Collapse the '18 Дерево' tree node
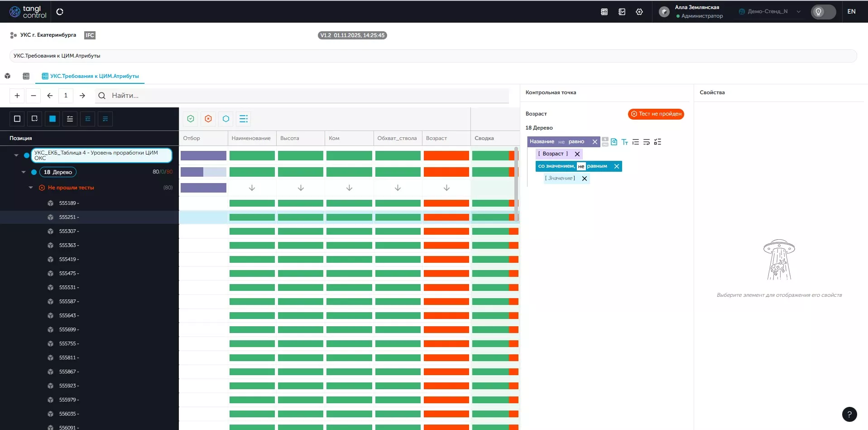The image size is (868, 430). coord(24,172)
